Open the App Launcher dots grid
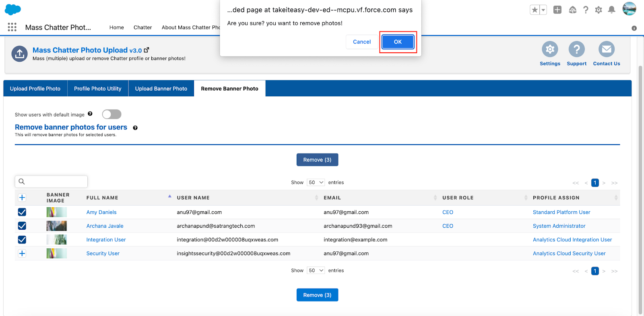This screenshot has height=316, width=644. click(12, 27)
